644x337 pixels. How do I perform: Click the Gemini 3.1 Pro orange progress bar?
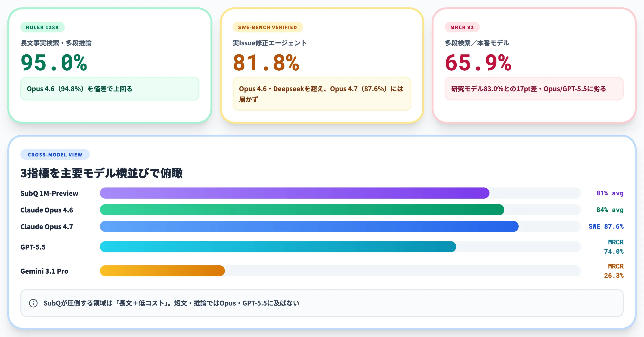pyautogui.click(x=162, y=271)
